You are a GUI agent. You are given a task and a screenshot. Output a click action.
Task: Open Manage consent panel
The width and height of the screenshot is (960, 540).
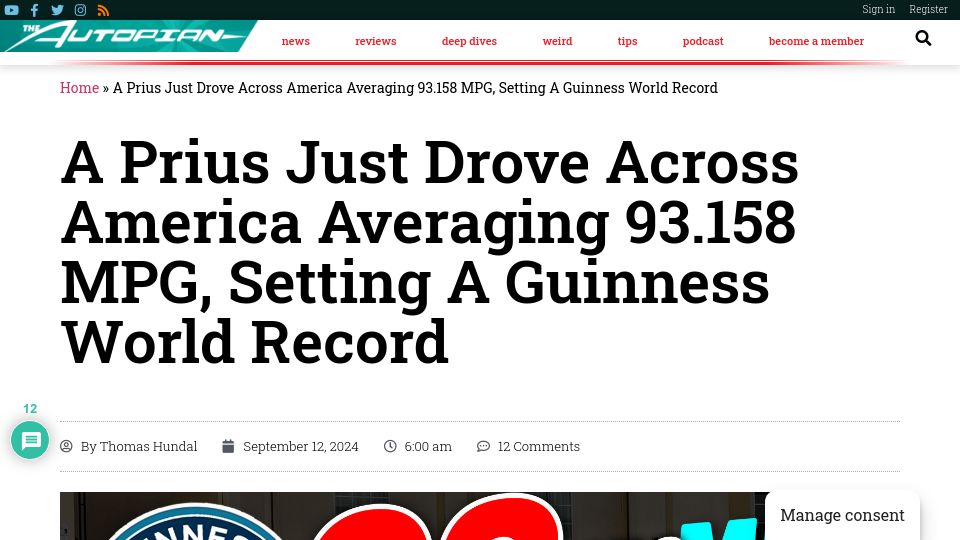coord(842,515)
